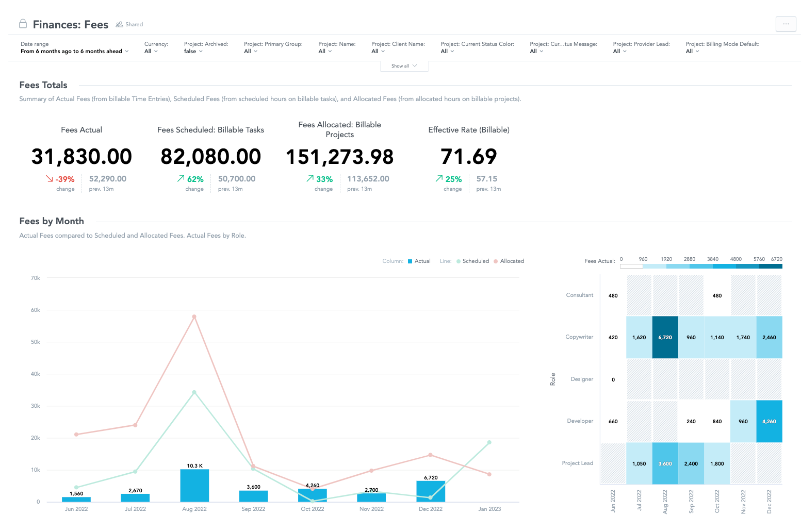The image size is (801, 532).
Task: Click the Actual blue square legend icon
Action: (x=409, y=261)
